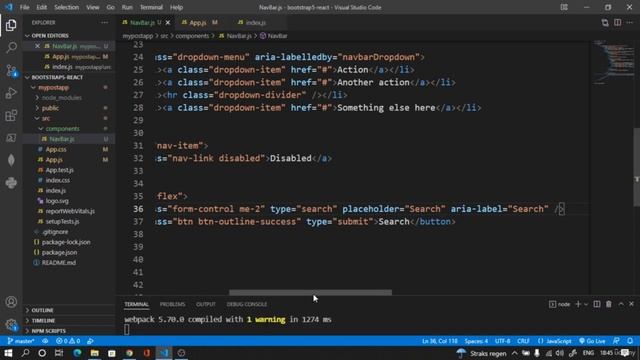640x360 pixels.
Task: Switch to the Problems panel tab
Action: [x=172, y=304]
